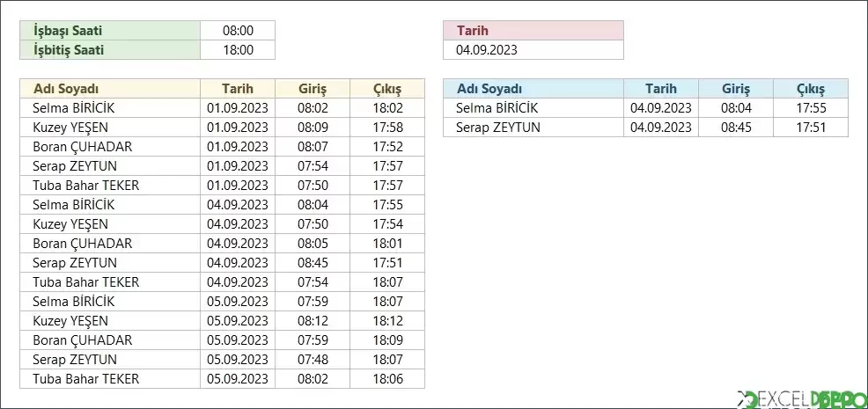
Task: Click the 04.09.2023 cell under pink Tarih header
Action: point(533,50)
